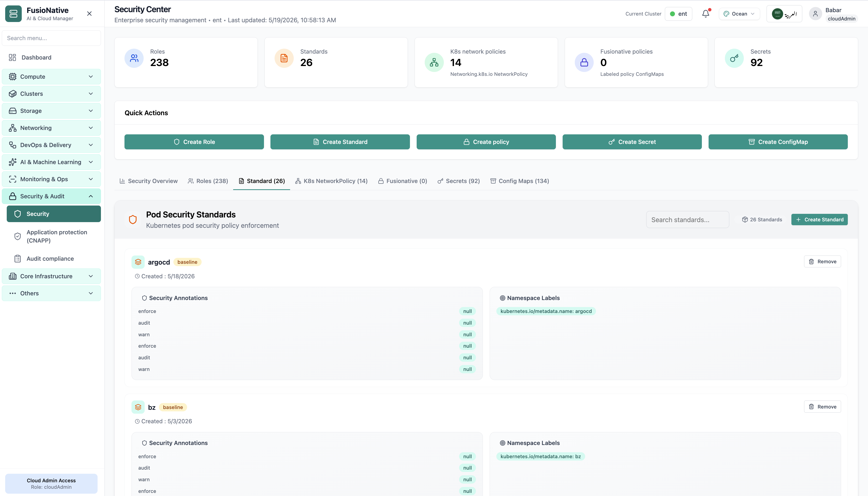This screenshot has width=868, height=496.
Task: Focus the Search menu field
Action: [52, 38]
